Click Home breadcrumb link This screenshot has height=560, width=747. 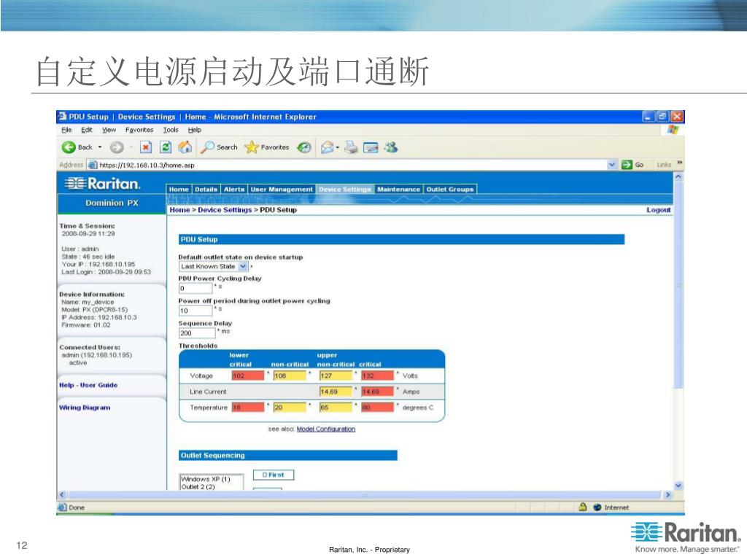[179, 210]
